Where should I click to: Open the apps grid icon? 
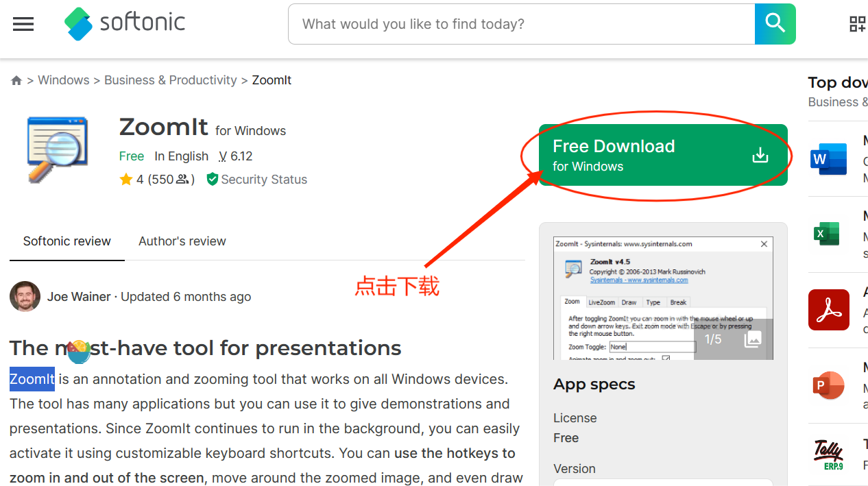[858, 24]
